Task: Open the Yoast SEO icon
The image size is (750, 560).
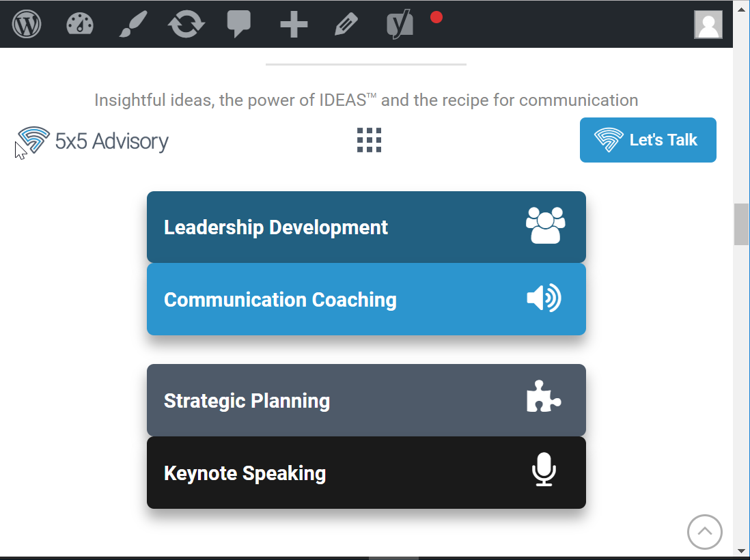Action: pos(400,25)
